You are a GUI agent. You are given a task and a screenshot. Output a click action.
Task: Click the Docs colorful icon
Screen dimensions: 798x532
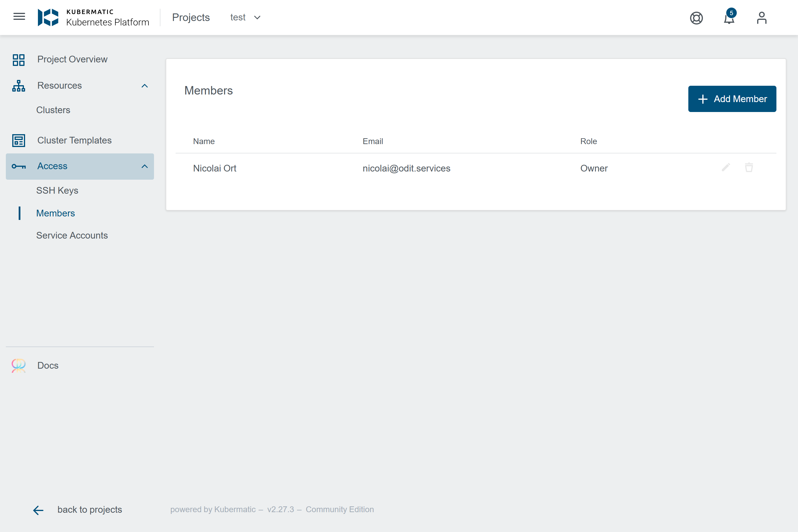pyautogui.click(x=18, y=365)
